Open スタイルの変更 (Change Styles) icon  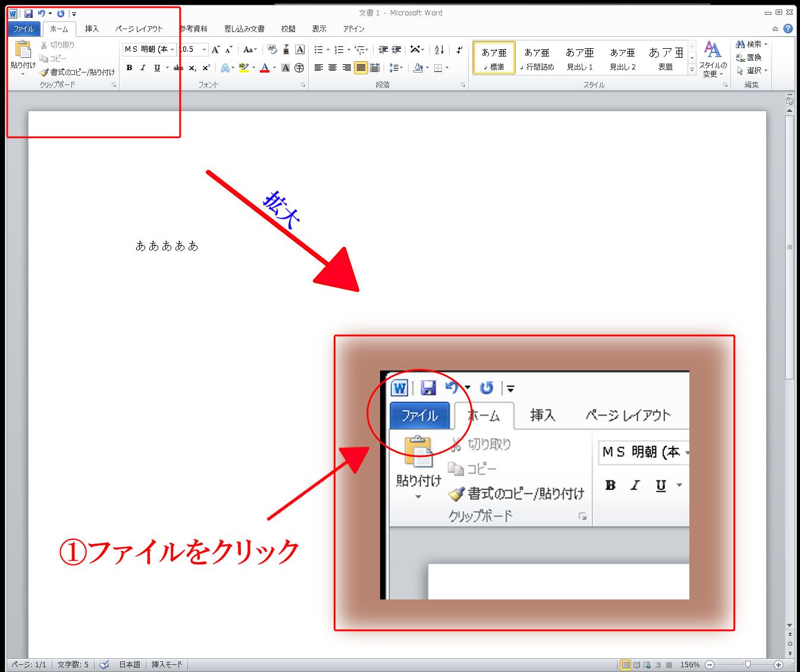click(713, 58)
